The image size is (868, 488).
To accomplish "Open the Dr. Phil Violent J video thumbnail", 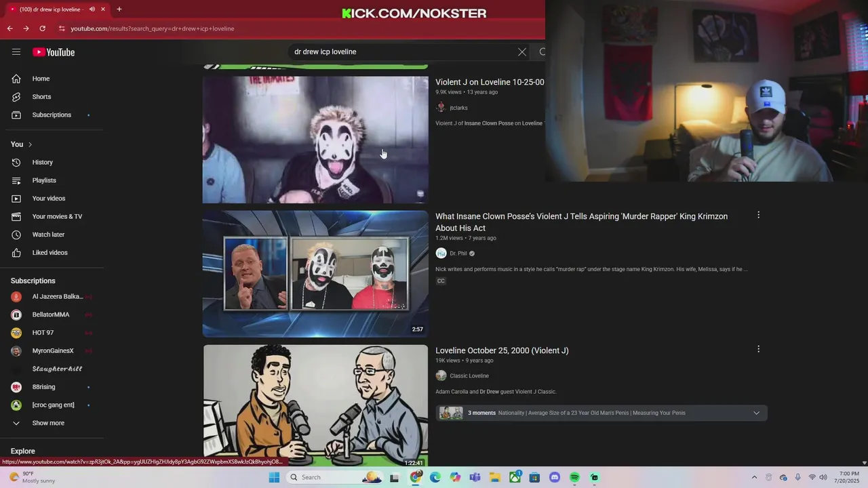I will click(315, 274).
